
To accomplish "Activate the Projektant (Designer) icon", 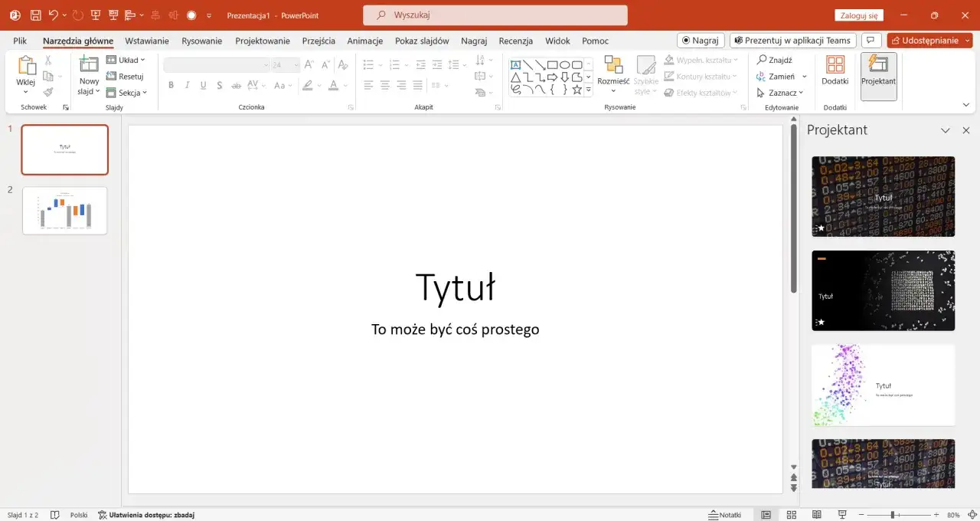I will coord(878,76).
